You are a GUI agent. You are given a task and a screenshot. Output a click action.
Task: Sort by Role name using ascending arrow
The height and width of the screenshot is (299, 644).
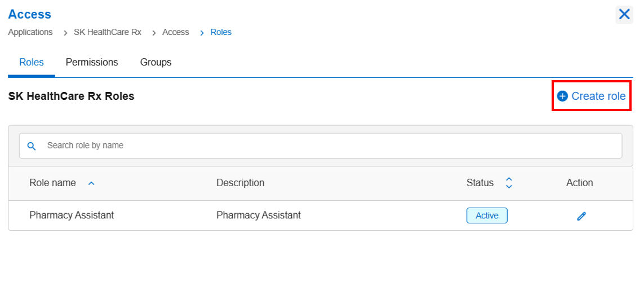coord(92,183)
